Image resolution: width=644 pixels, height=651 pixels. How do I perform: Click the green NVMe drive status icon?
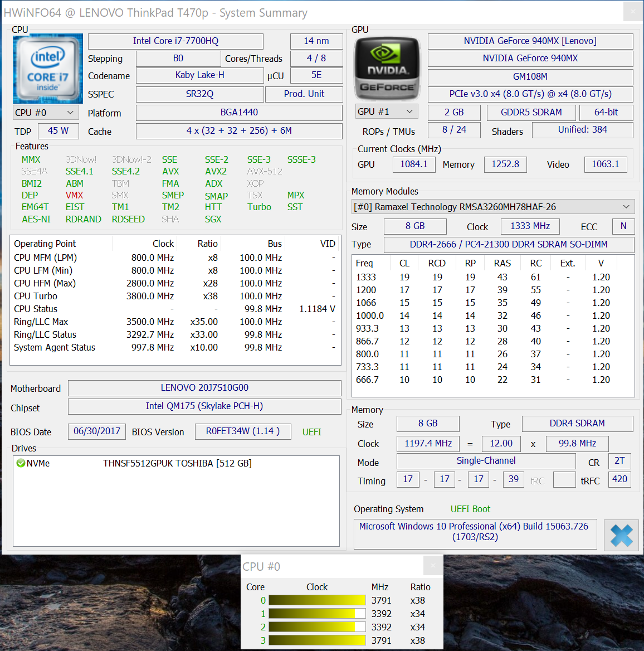(20, 463)
